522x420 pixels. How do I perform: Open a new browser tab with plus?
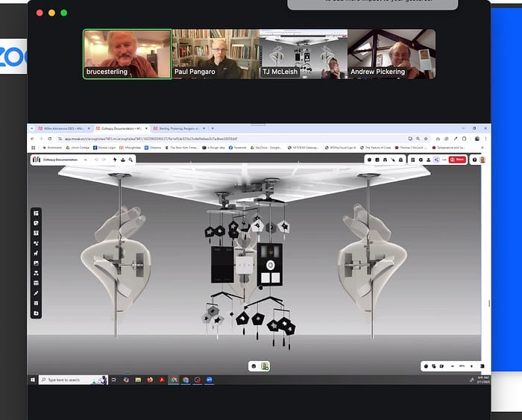click(213, 128)
